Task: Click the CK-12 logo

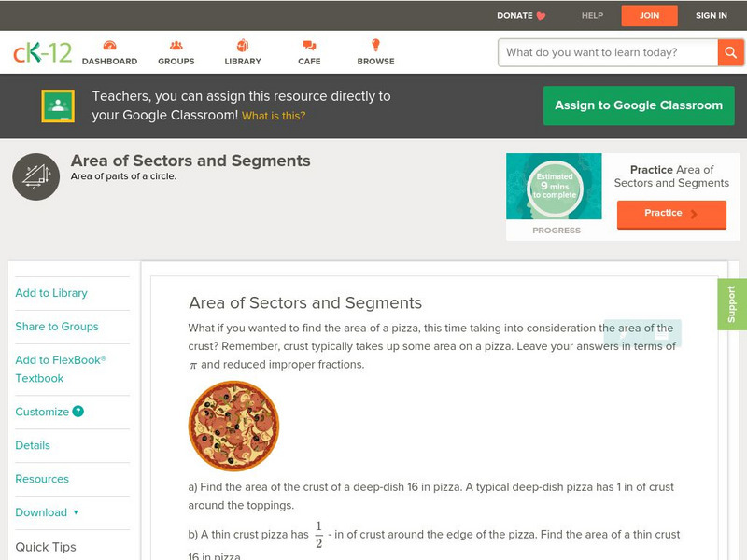Action: [x=42, y=52]
